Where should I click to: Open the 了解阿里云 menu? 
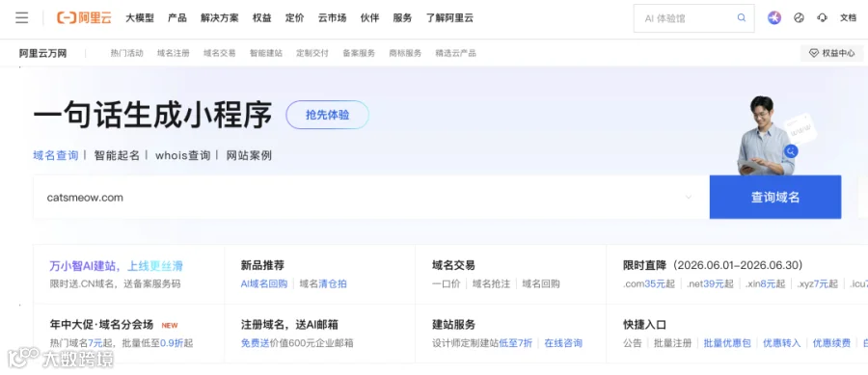coord(449,18)
